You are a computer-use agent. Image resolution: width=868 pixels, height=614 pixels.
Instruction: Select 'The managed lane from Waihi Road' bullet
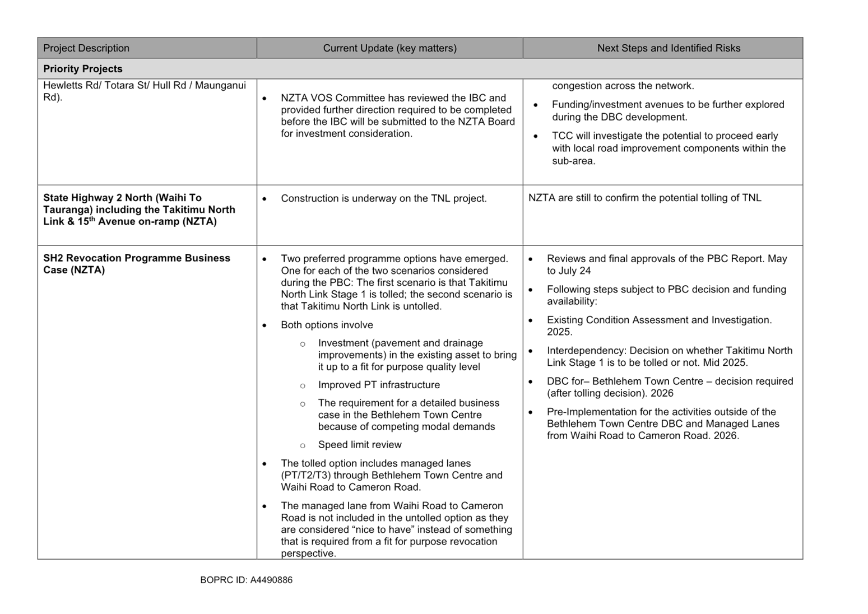(396, 529)
